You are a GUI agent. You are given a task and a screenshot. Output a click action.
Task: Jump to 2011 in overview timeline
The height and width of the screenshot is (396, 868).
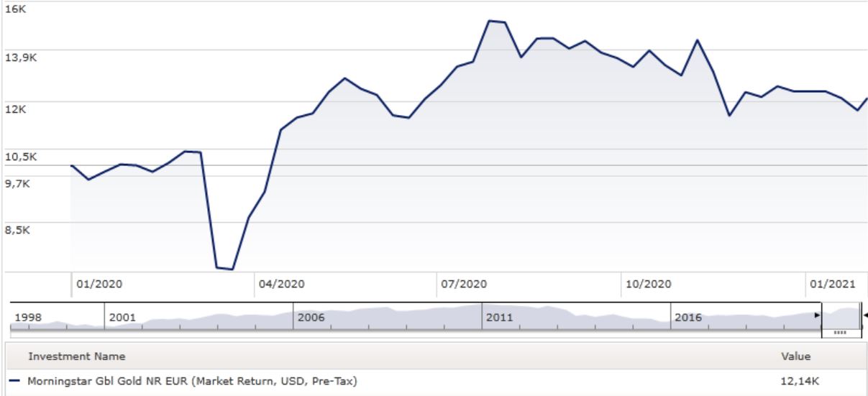[499, 317]
